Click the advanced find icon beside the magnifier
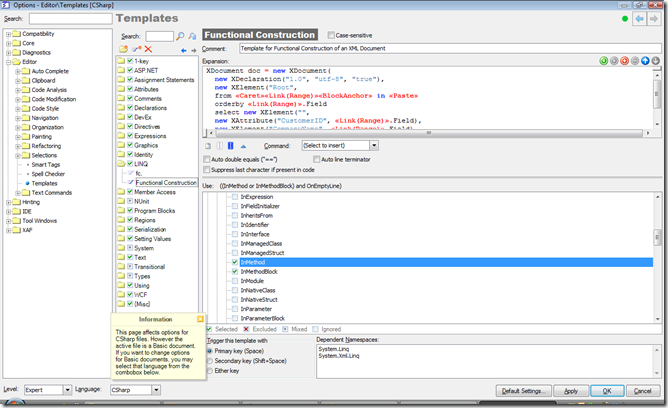668x408 pixels. [x=192, y=36]
